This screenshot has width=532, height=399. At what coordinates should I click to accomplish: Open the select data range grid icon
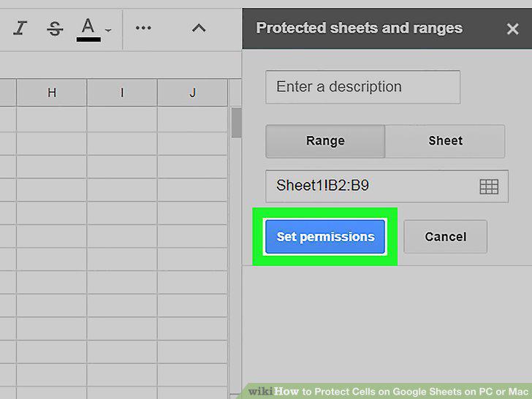(489, 186)
